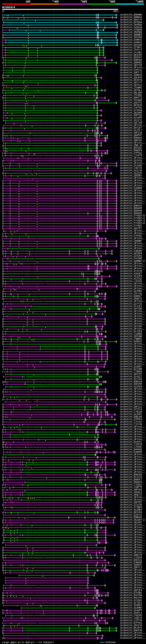Image resolution: width=146 pixels, height=644 pixels.
Task: Select the UniRef100_Q1VPB0 label
Action: click(131, 291)
